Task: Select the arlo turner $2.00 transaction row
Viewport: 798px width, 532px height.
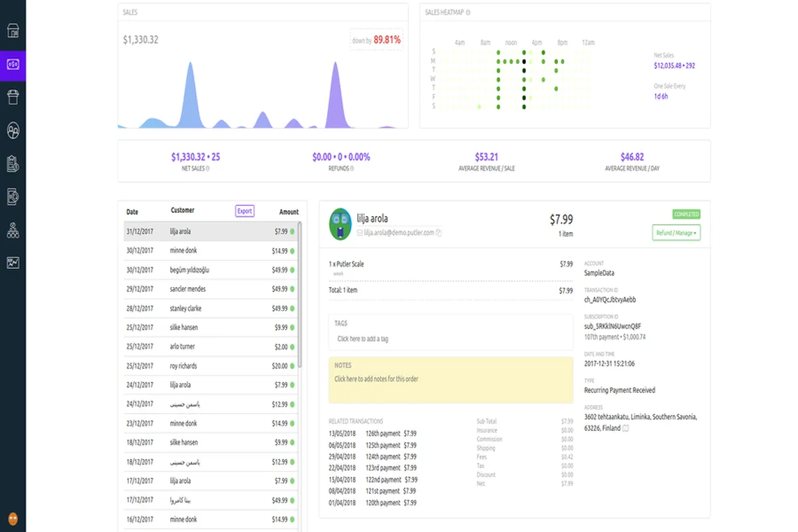Action: coord(209,346)
